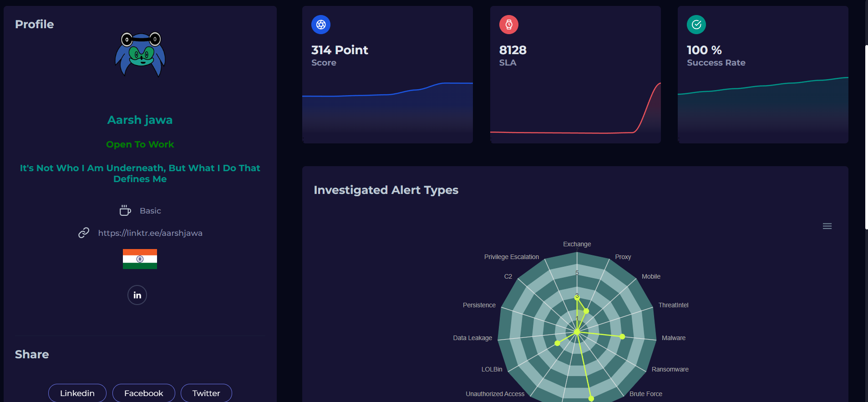The image size is (868, 402).
Task: Click the profile avatar picture
Action: pyautogui.click(x=140, y=55)
